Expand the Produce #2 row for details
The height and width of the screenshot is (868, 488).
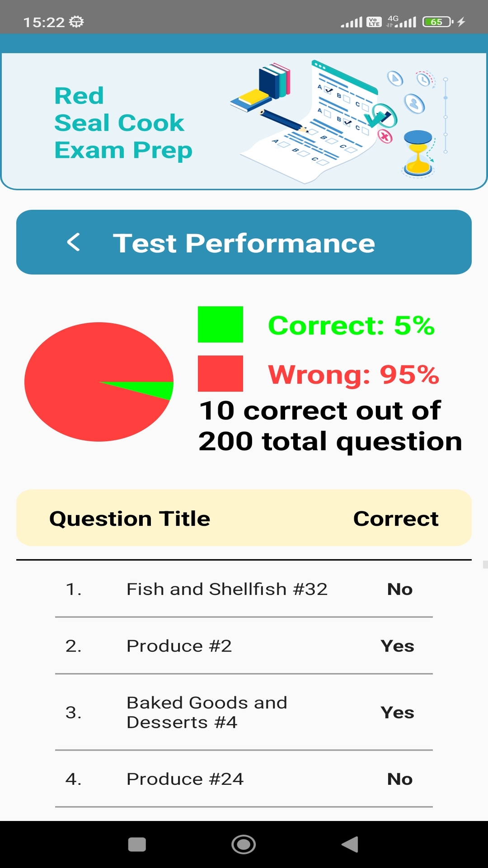[179, 646]
